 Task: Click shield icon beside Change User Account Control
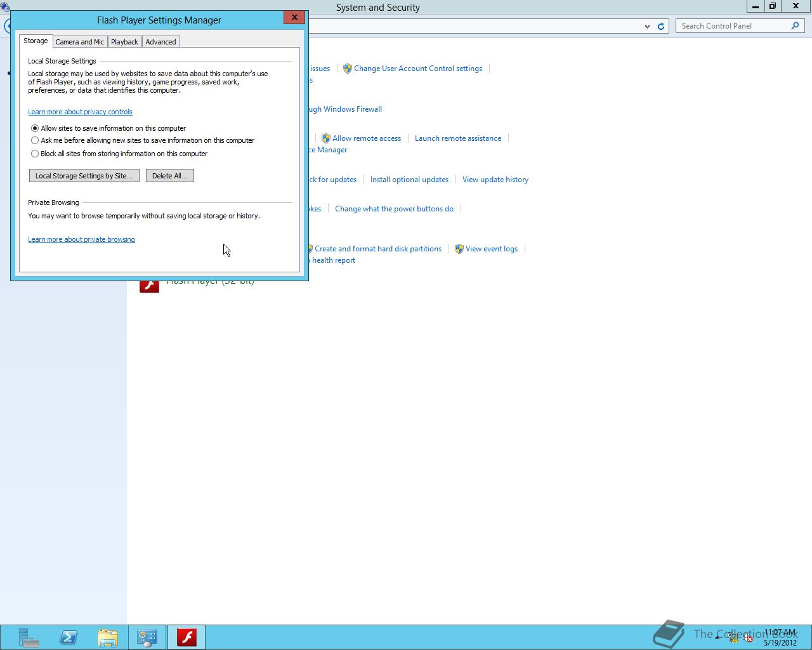(x=347, y=69)
